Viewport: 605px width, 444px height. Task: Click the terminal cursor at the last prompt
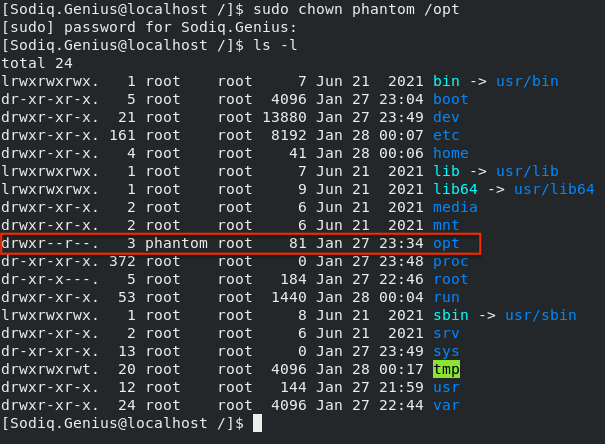click(257, 423)
